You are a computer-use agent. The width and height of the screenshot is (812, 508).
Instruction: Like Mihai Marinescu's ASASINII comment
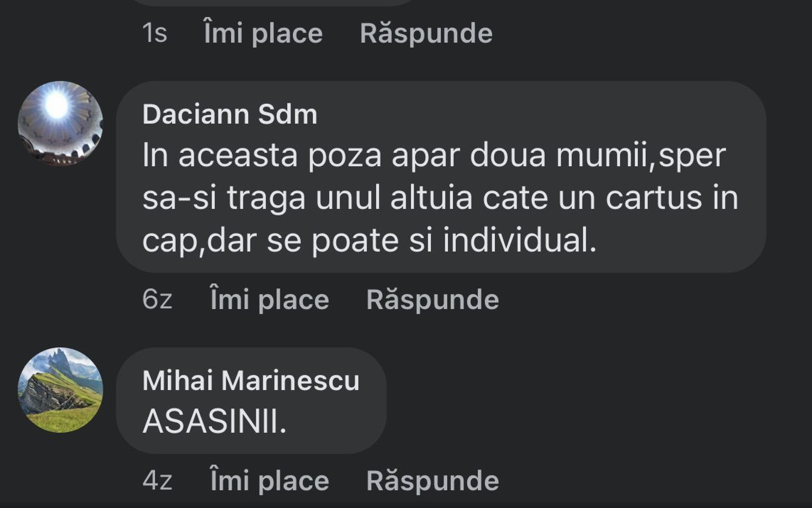pos(269,481)
